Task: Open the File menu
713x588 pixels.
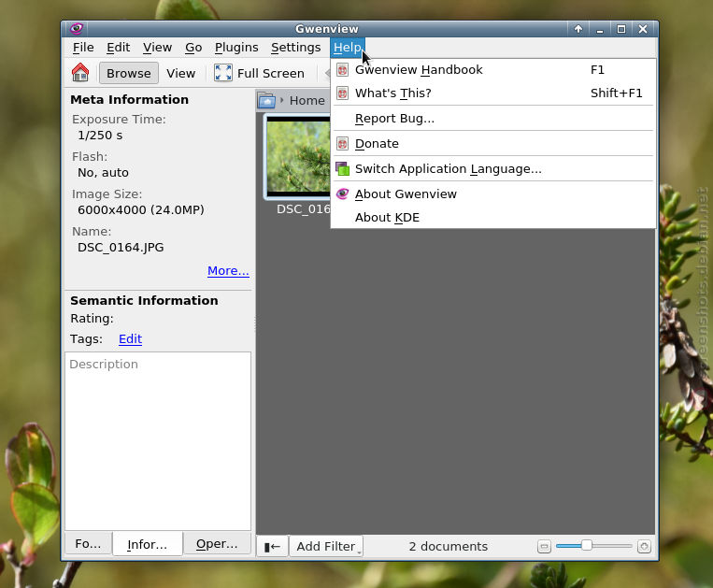Action: point(83,48)
